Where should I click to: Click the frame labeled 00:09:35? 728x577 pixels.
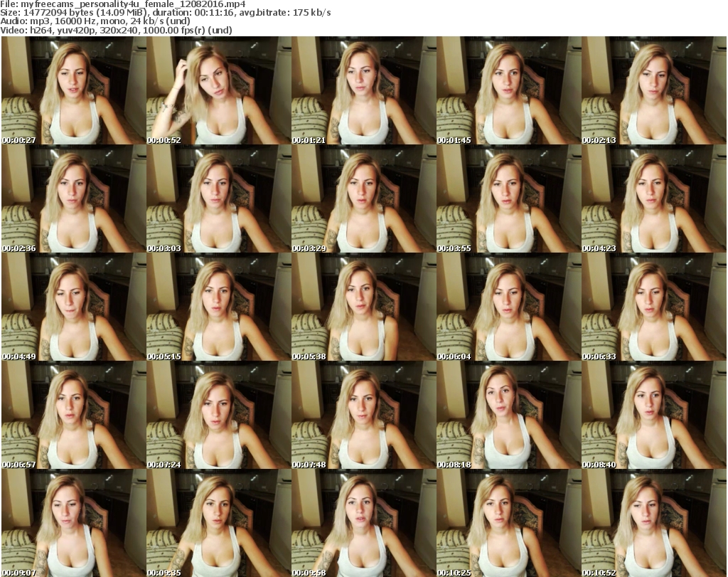[x=219, y=523]
